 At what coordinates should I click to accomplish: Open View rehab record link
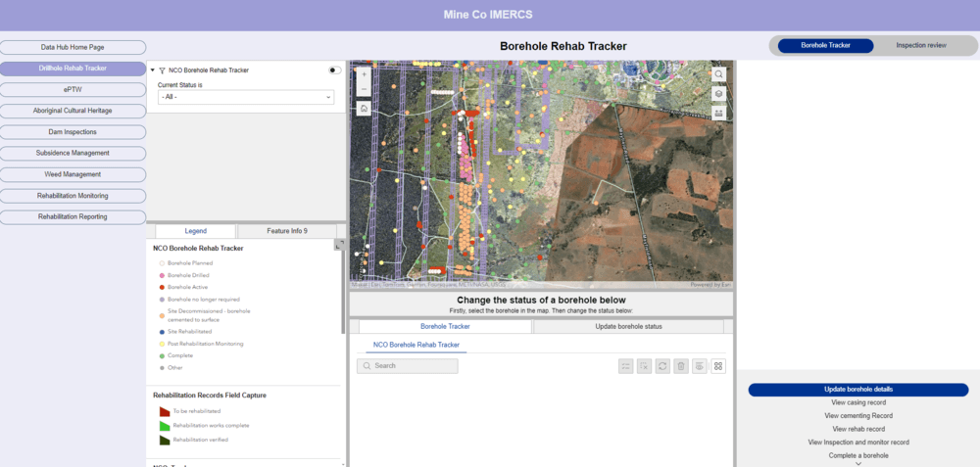click(x=858, y=429)
